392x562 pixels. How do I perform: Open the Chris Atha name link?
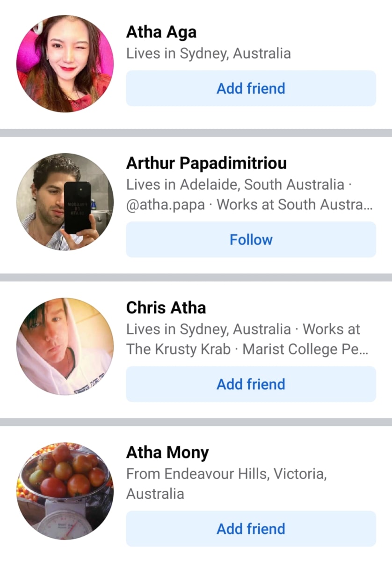coord(166,308)
